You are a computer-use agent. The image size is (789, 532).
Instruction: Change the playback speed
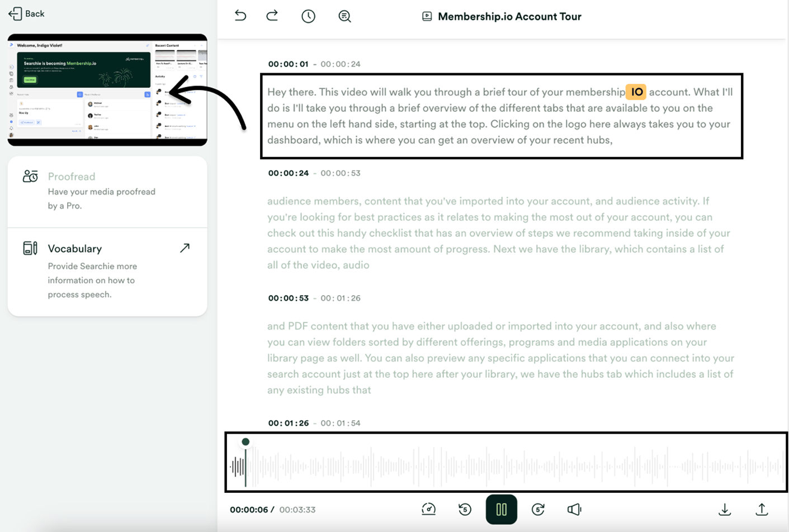point(429,509)
